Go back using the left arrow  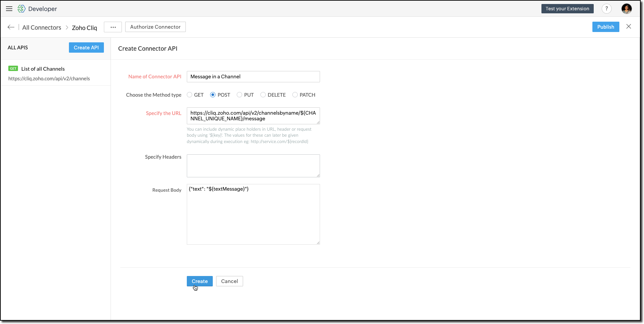(11, 27)
